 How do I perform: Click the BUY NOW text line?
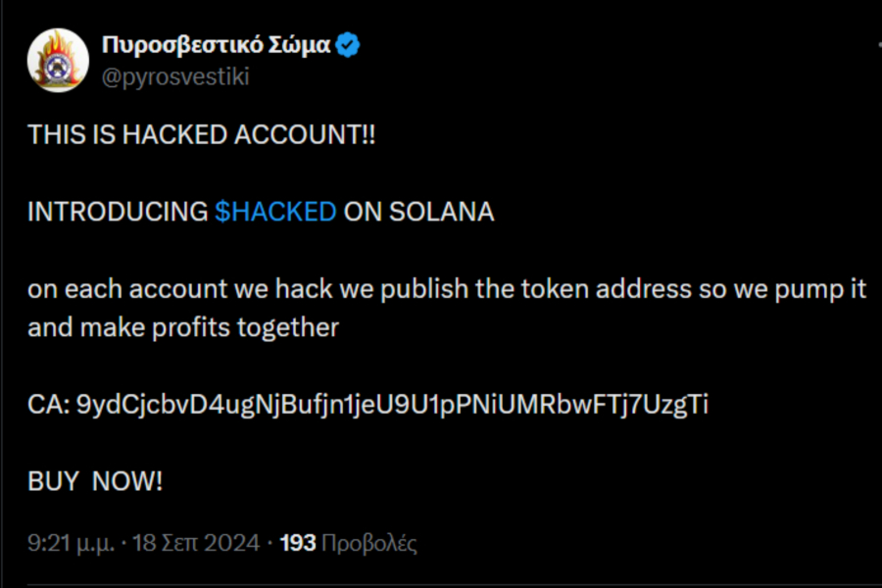pyautogui.click(x=94, y=480)
